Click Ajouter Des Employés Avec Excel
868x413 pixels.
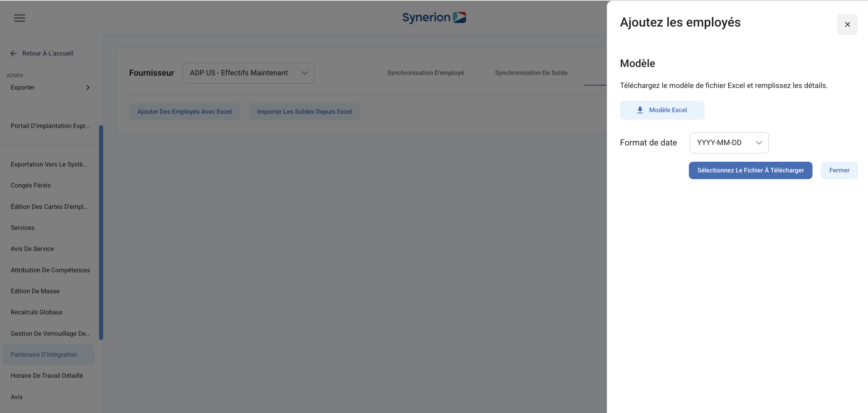pos(185,112)
